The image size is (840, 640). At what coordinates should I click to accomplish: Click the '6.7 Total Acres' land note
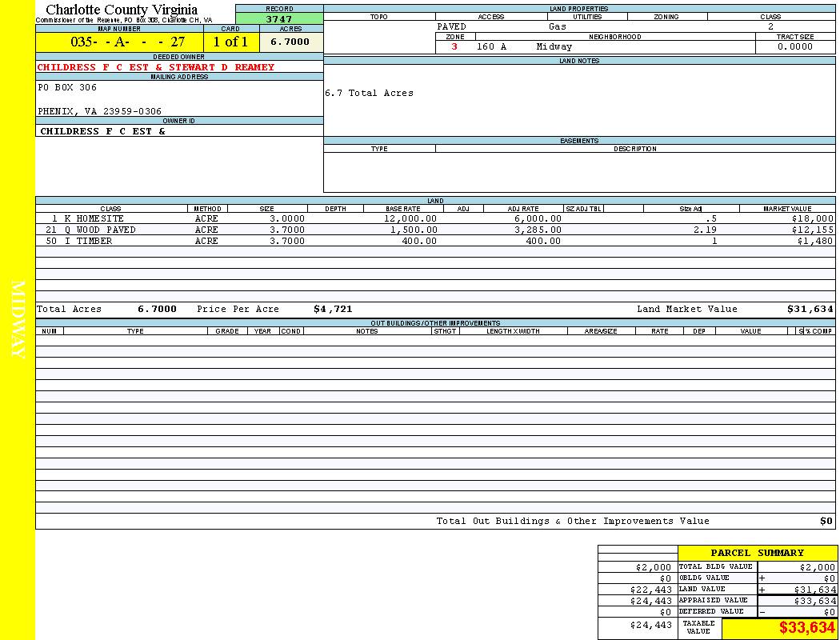tap(369, 94)
